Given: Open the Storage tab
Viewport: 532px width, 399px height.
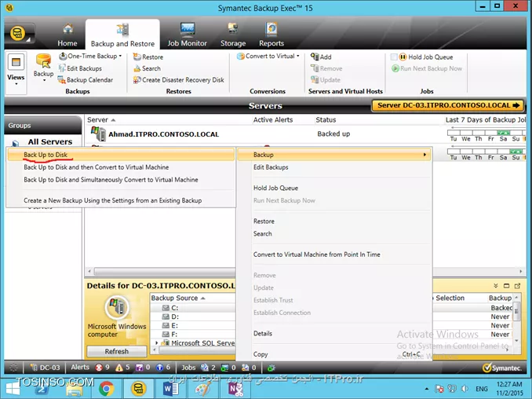Looking at the screenshot, I should tap(233, 35).
